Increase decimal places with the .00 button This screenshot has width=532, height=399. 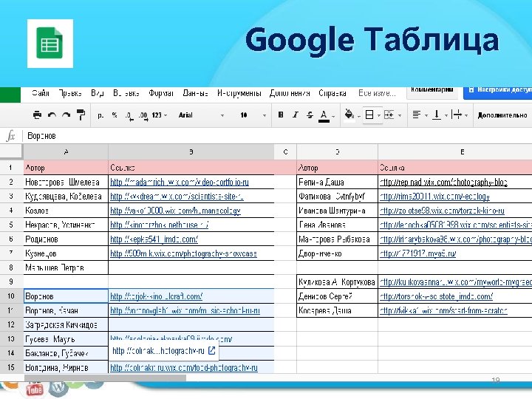pos(143,116)
